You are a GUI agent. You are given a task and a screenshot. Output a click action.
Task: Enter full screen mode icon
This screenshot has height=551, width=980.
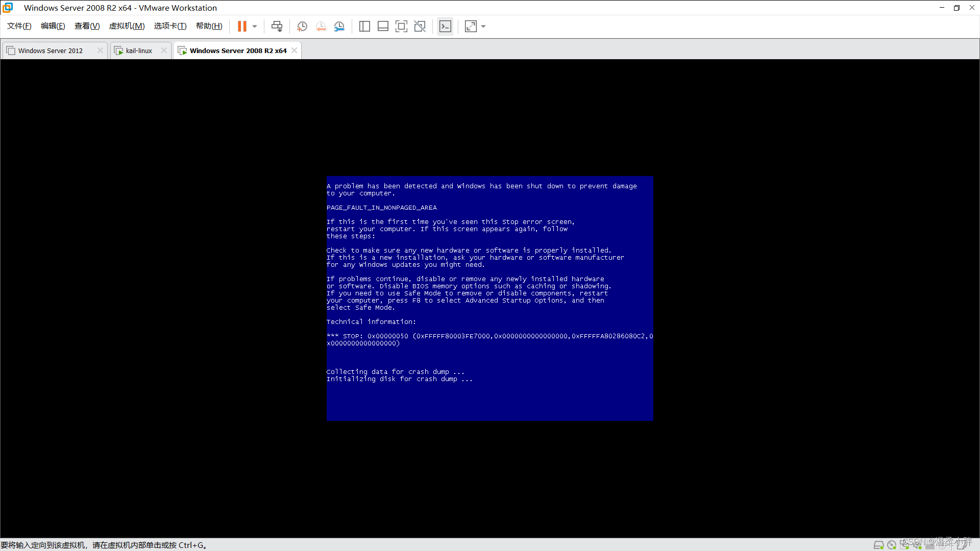tap(401, 26)
